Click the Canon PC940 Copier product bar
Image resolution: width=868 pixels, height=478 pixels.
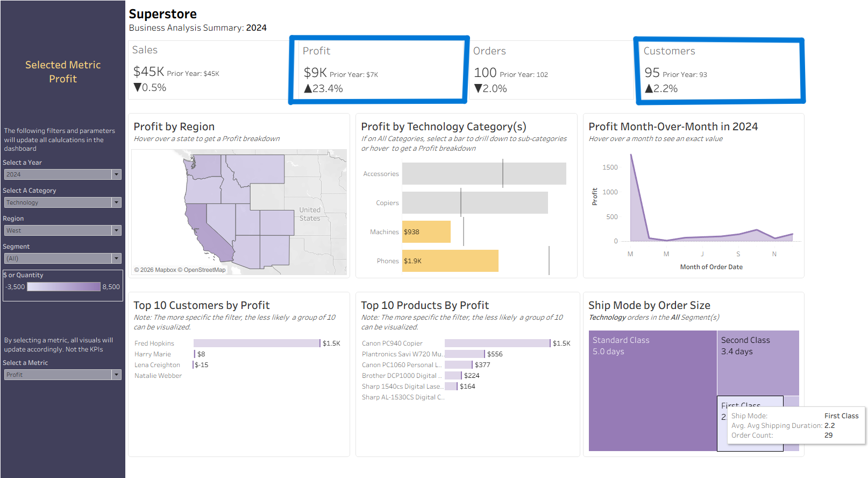pyautogui.click(x=497, y=343)
